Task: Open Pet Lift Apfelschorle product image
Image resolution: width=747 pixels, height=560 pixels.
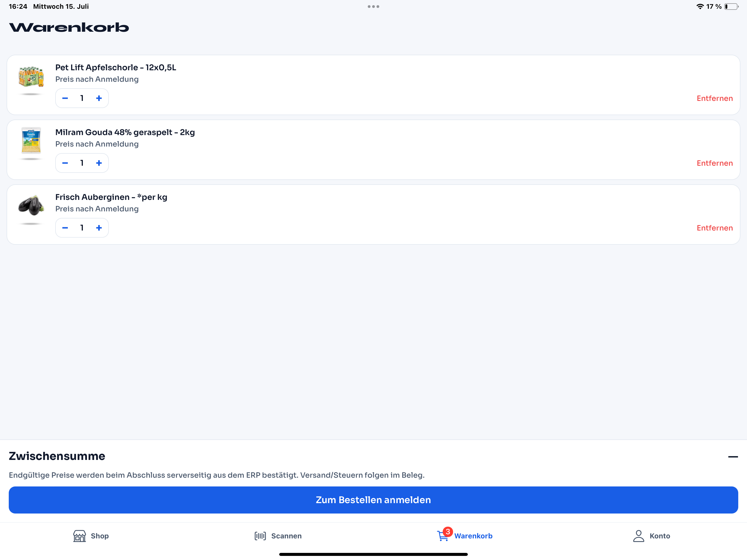Action: click(31, 77)
